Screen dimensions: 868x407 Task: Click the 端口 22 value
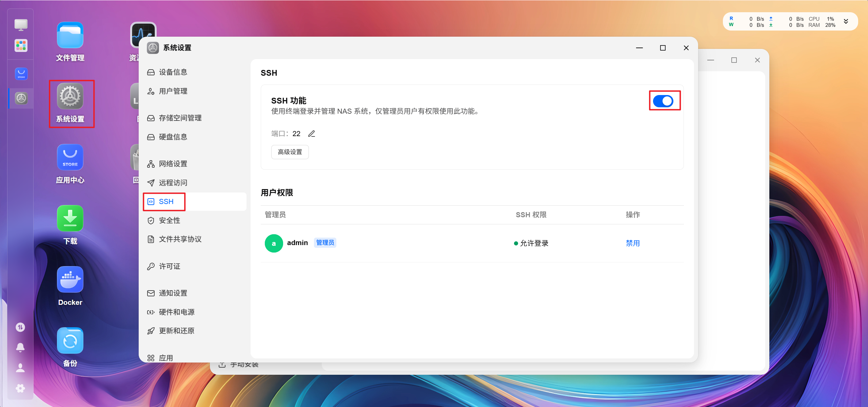click(296, 134)
